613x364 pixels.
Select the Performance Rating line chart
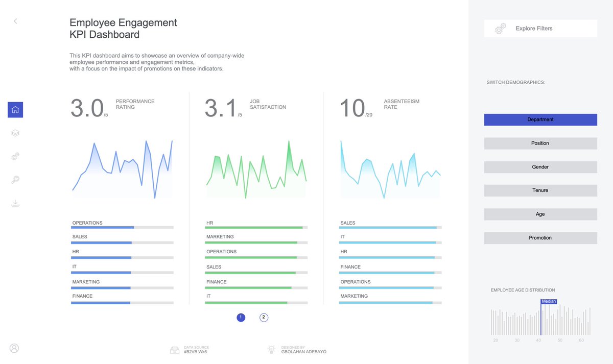coord(122,169)
